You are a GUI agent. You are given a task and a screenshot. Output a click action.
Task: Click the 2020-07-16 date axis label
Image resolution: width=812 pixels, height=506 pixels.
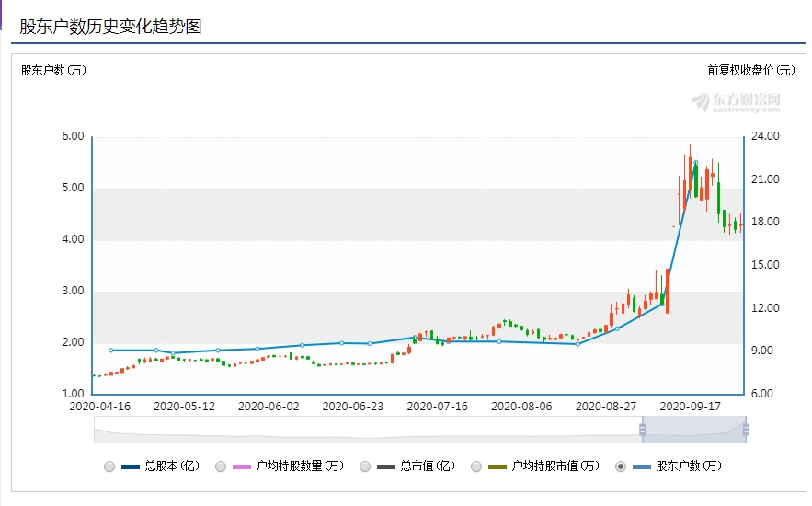pos(438,406)
